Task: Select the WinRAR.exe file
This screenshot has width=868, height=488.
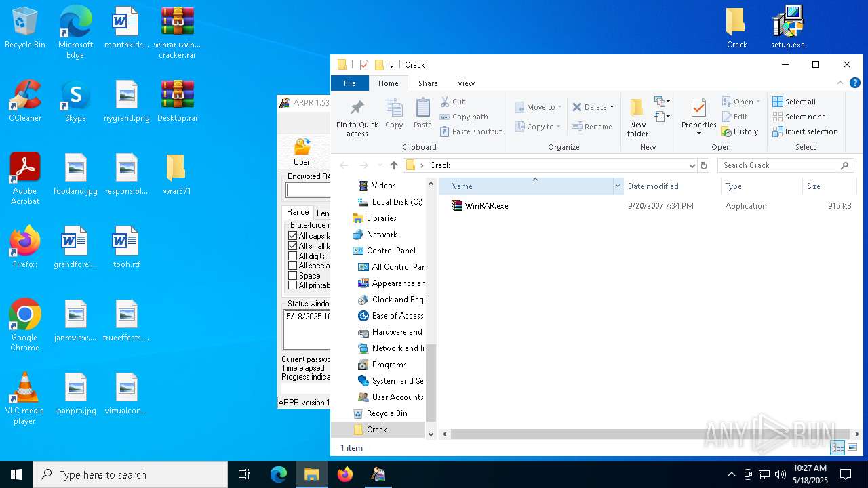Action: tap(479, 206)
